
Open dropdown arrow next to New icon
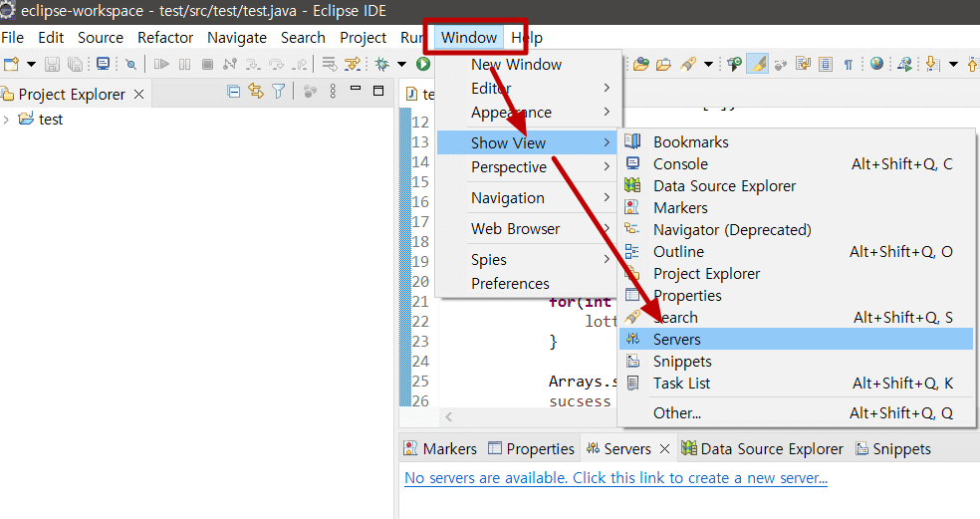coord(31,64)
